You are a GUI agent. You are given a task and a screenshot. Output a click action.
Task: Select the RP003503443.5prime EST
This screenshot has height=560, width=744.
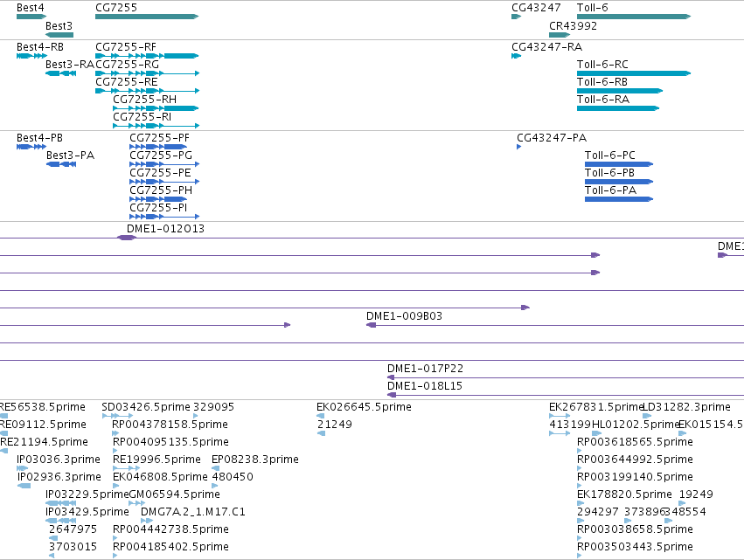[580, 557]
